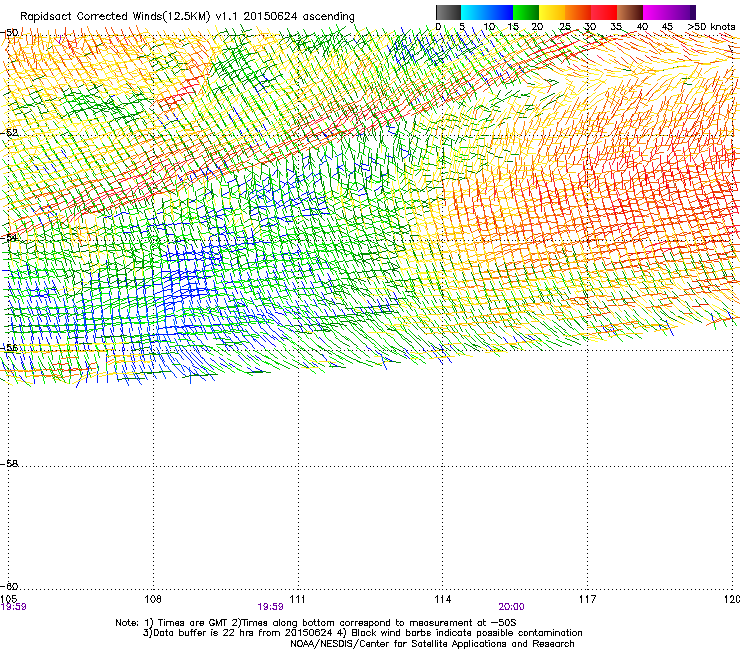Click the purple 20:00 time stamp
Viewport: 740px width, 650px height.
tap(511, 607)
